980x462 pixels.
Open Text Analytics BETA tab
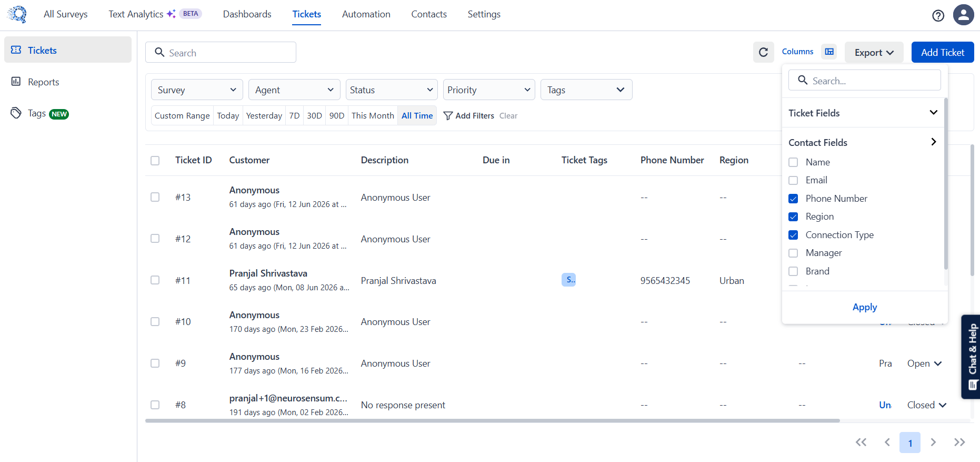click(x=155, y=14)
